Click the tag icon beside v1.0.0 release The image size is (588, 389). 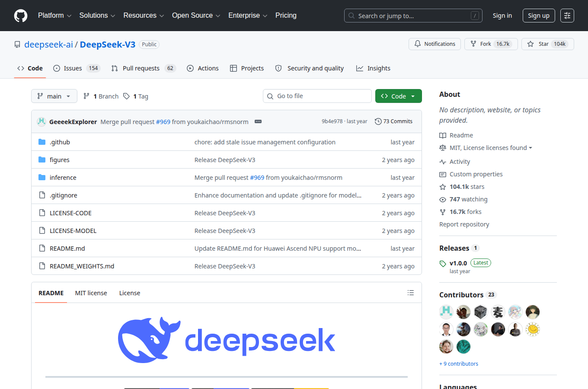pyautogui.click(x=443, y=263)
